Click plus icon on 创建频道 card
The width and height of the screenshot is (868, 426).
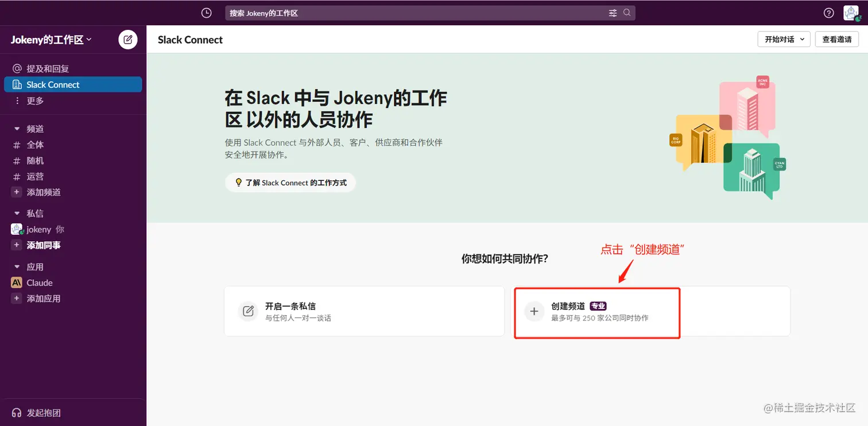tap(534, 311)
